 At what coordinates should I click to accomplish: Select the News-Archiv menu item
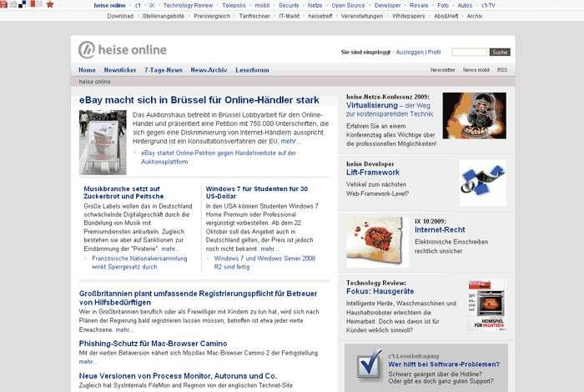[x=209, y=70]
